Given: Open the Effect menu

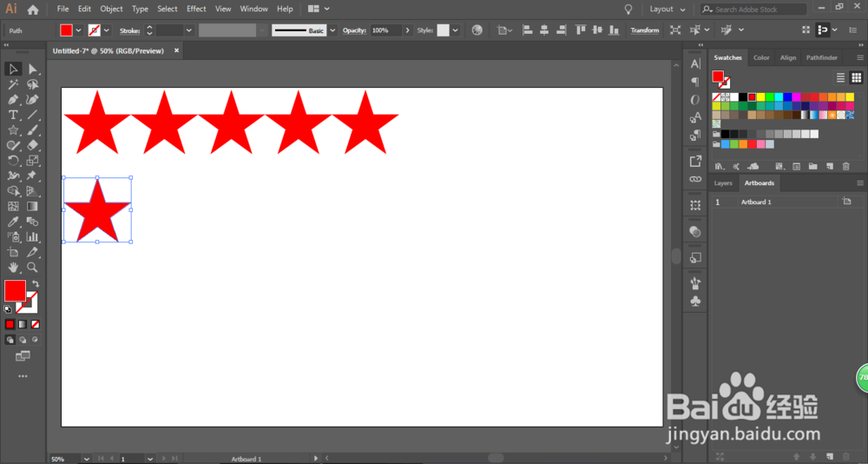Looking at the screenshot, I should point(196,9).
